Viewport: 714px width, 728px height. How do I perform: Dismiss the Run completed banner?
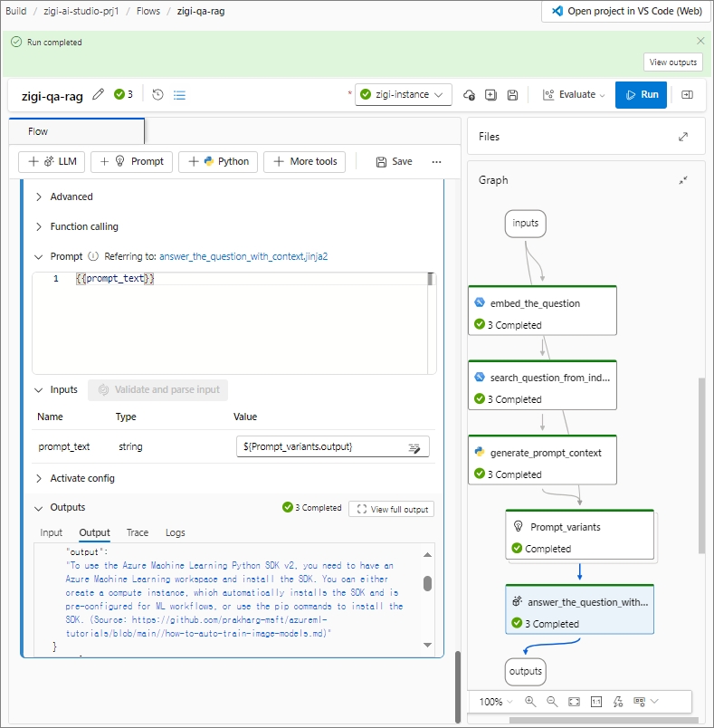coord(700,41)
